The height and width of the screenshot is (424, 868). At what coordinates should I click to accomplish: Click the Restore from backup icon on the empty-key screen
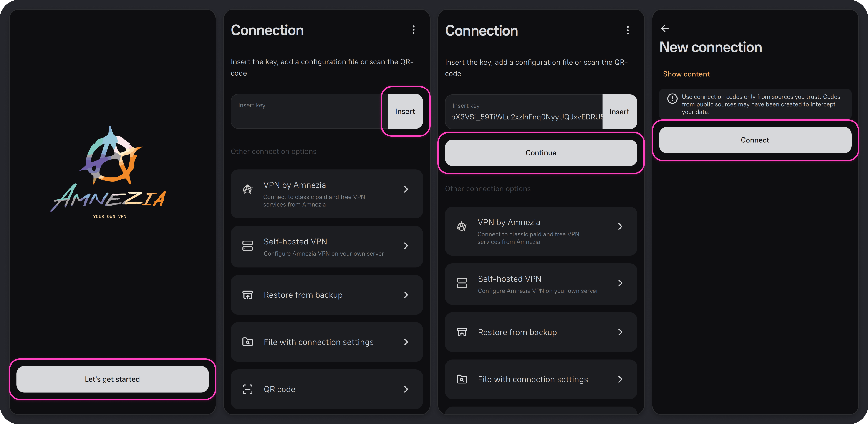click(248, 295)
